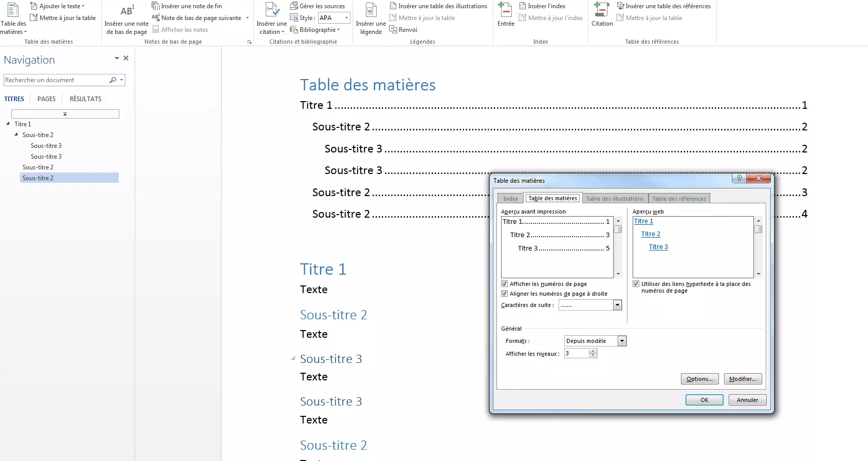Click Titre 3 link in Aperçu web
Screen dimensions: 868x461
(x=658, y=247)
